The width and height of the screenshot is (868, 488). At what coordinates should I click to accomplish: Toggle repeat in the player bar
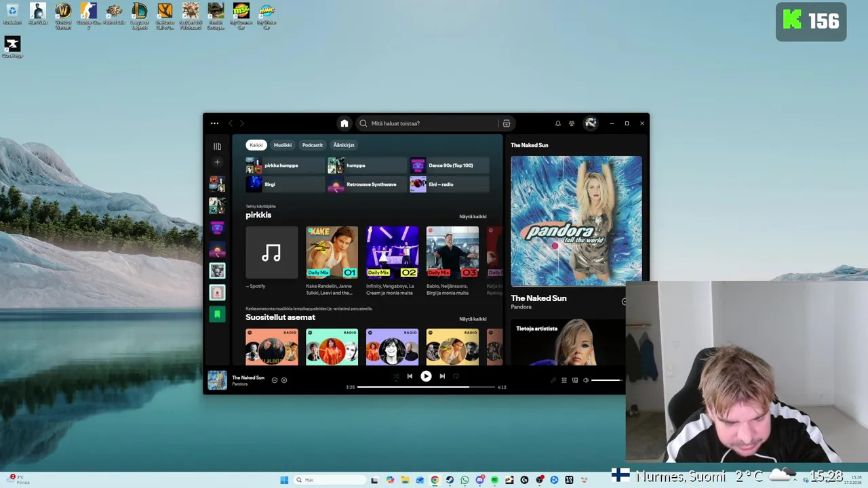tap(456, 376)
